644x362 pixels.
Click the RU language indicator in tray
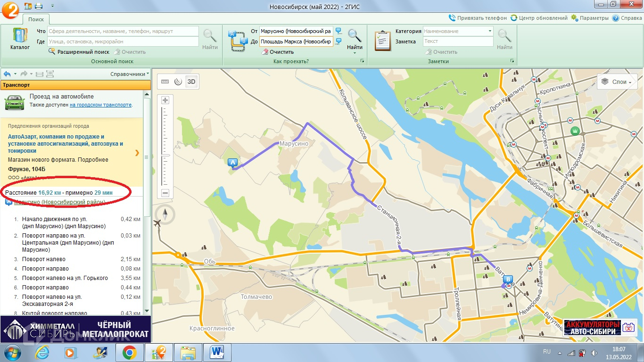(547, 352)
